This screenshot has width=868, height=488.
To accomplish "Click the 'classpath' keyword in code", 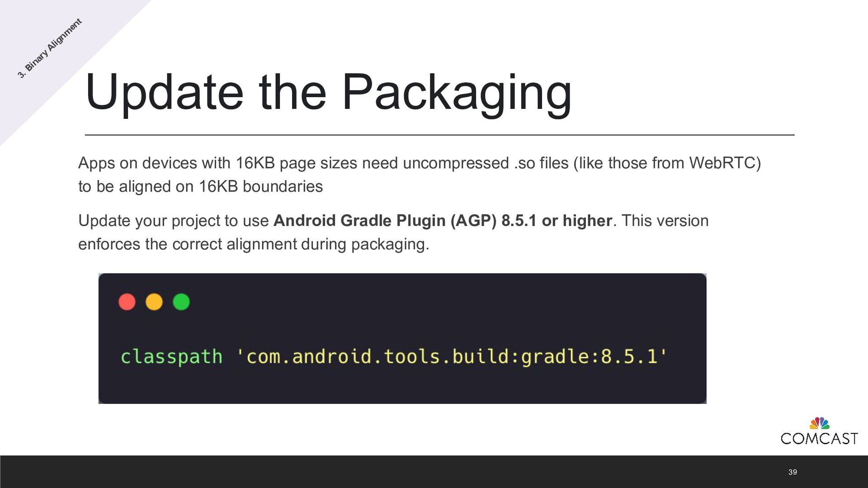I will [x=171, y=357].
